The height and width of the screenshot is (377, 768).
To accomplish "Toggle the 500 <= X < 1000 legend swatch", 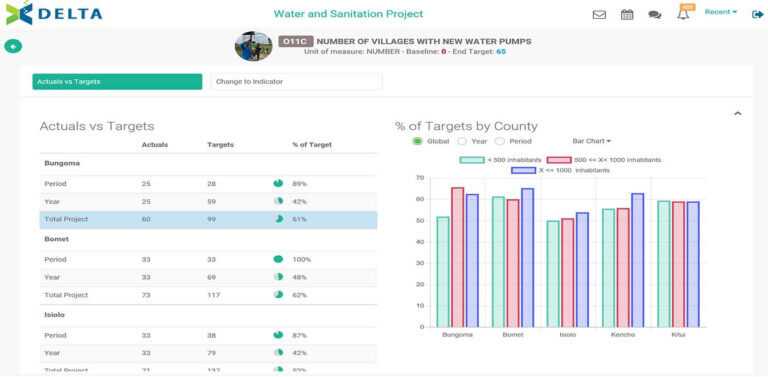I will [x=559, y=160].
